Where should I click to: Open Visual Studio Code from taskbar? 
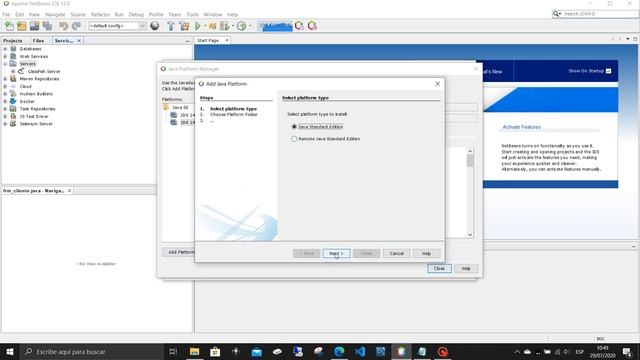(360, 351)
